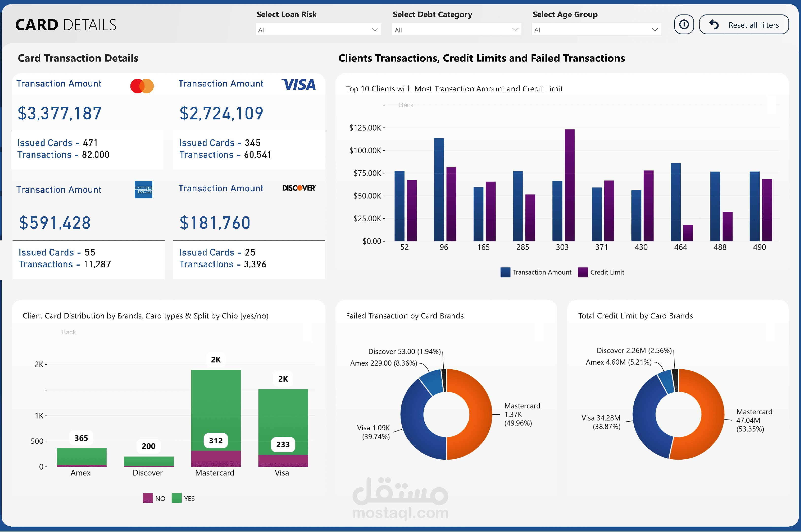Click the Credit Limit bar for client 464
801x532 pixels.
tap(688, 233)
